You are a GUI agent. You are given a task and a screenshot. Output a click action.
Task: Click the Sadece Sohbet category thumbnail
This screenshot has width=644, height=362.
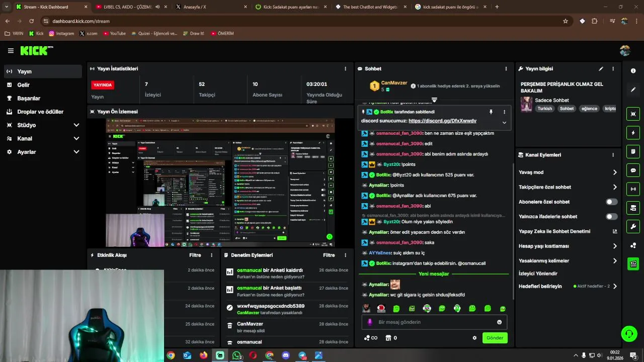pyautogui.click(x=526, y=104)
